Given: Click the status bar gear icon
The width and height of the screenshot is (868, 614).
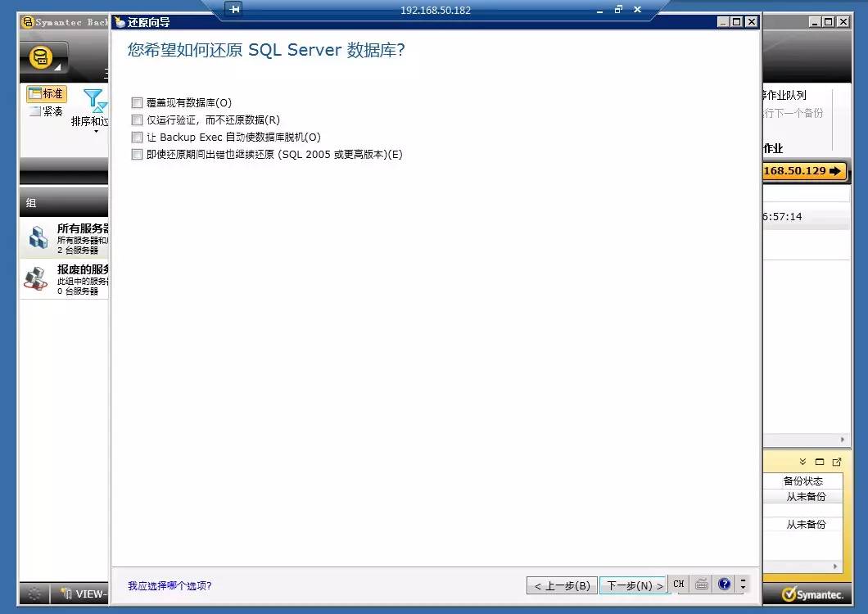Looking at the screenshot, I should point(34,594).
